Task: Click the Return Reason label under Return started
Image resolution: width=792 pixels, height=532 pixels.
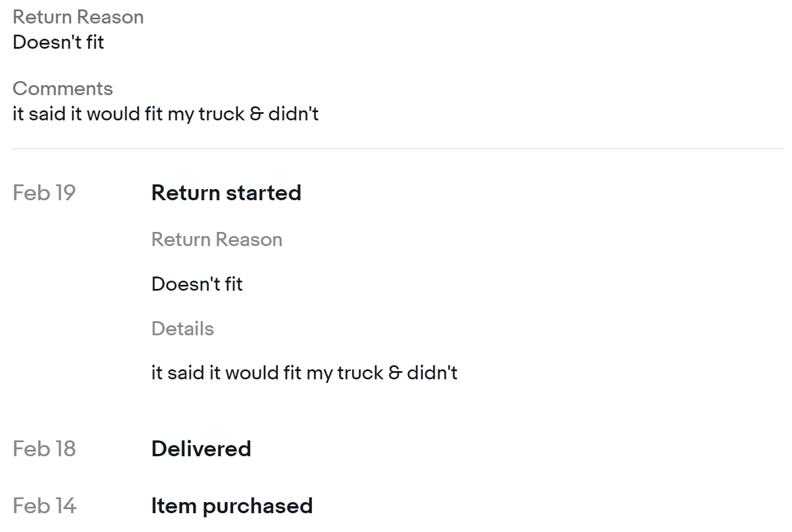Action: (x=217, y=240)
